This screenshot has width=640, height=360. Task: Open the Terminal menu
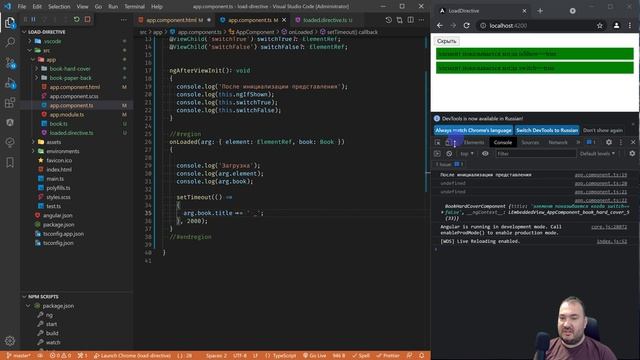click(x=134, y=7)
